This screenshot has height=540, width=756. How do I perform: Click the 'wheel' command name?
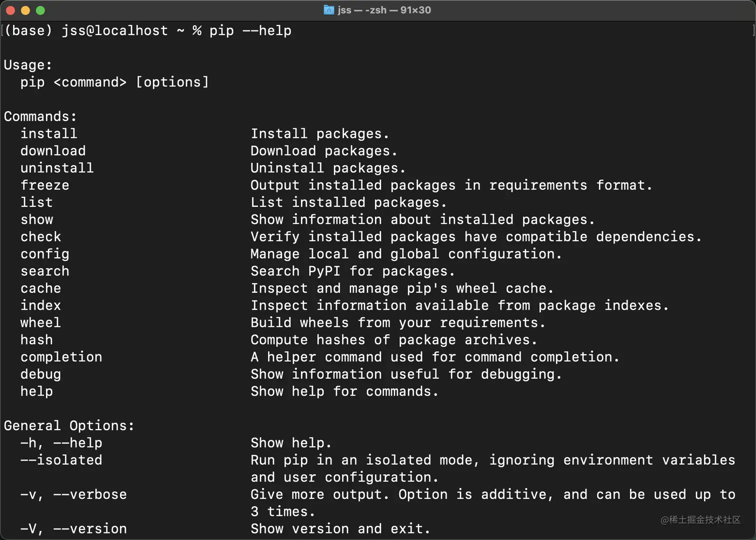point(40,323)
